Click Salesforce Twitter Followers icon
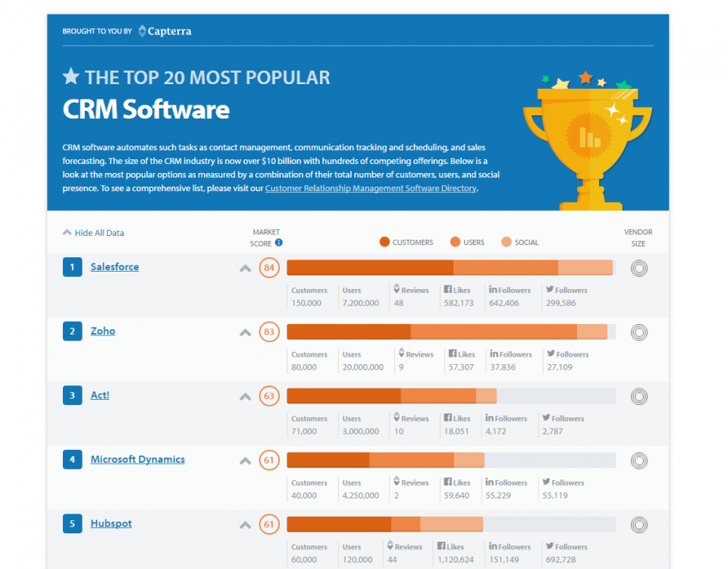The image size is (728, 569). click(550, 289)
